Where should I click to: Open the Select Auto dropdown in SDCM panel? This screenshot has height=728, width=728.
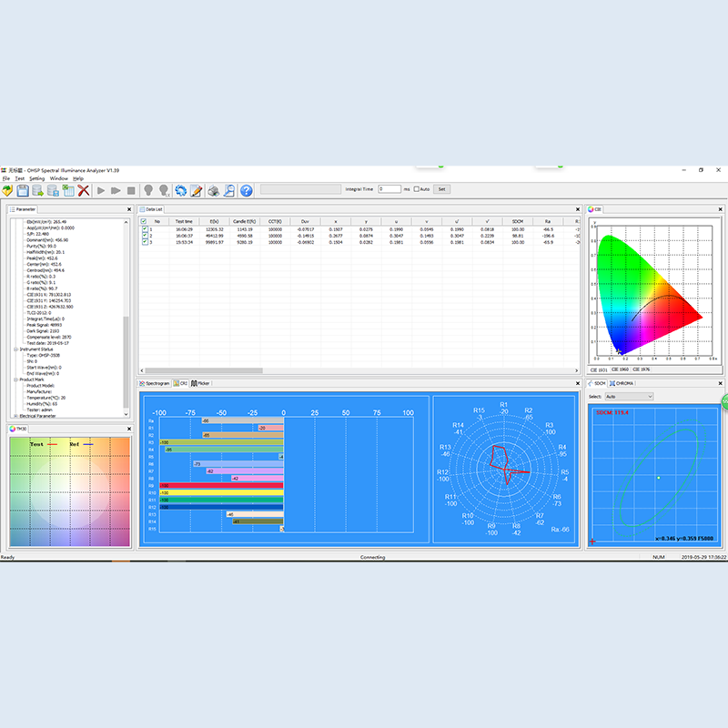click(629, 397)
